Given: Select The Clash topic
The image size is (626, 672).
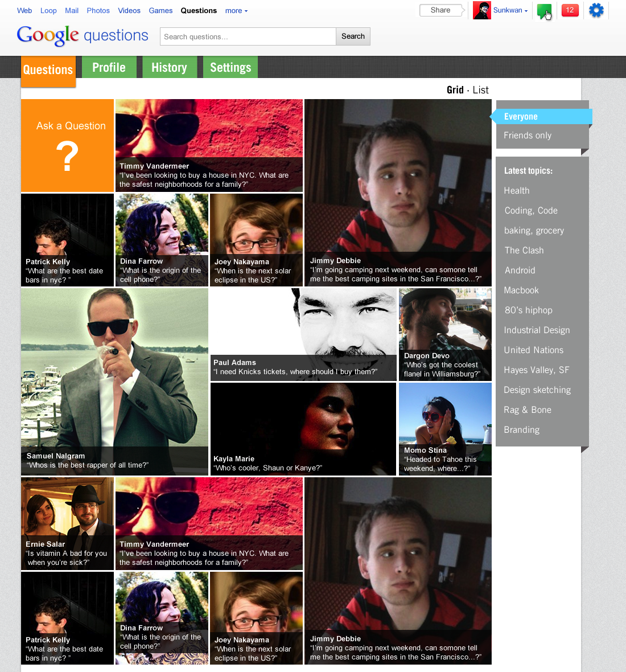Looking at the screenshot, I should (524, 250).
